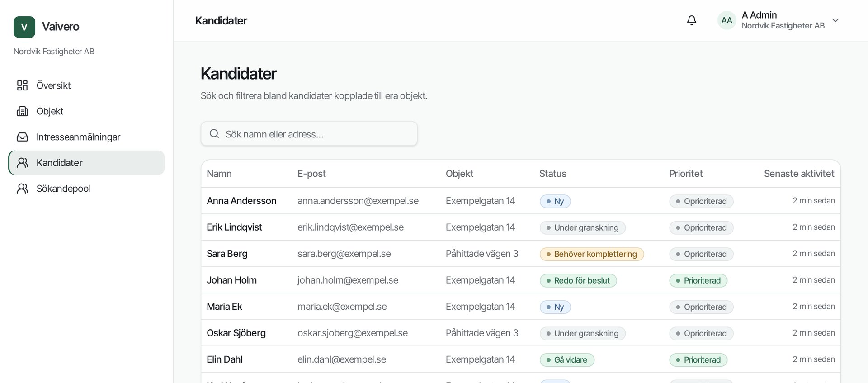Click the Gå vidare status badge
Screen dimensions: 868x383
(x=567, y=360)
